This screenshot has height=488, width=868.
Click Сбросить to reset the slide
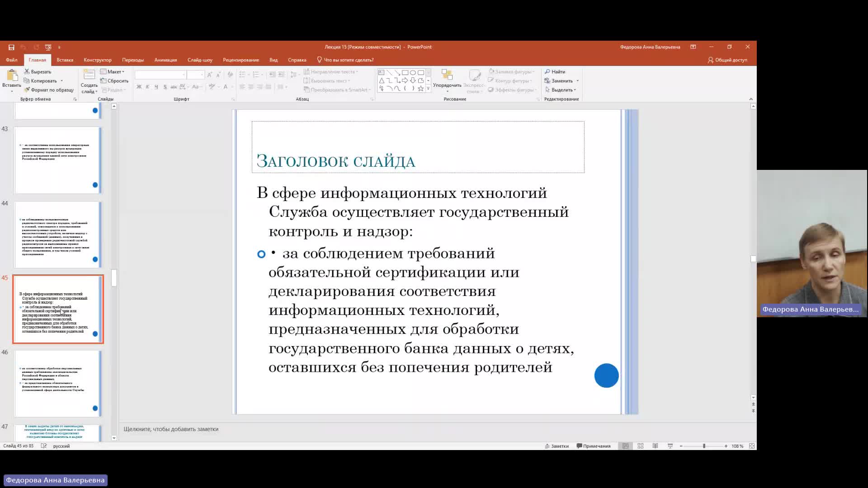[x=114, y=81]
